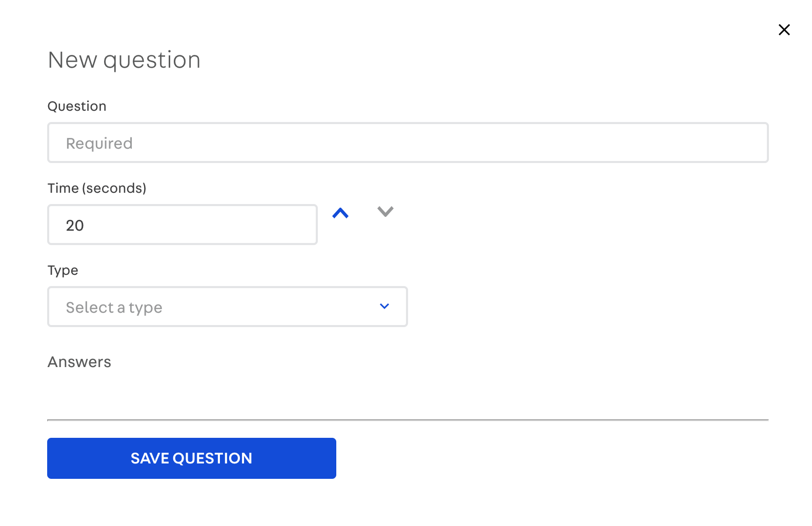Click the chevron inside the Type selector

pos(383,306)
